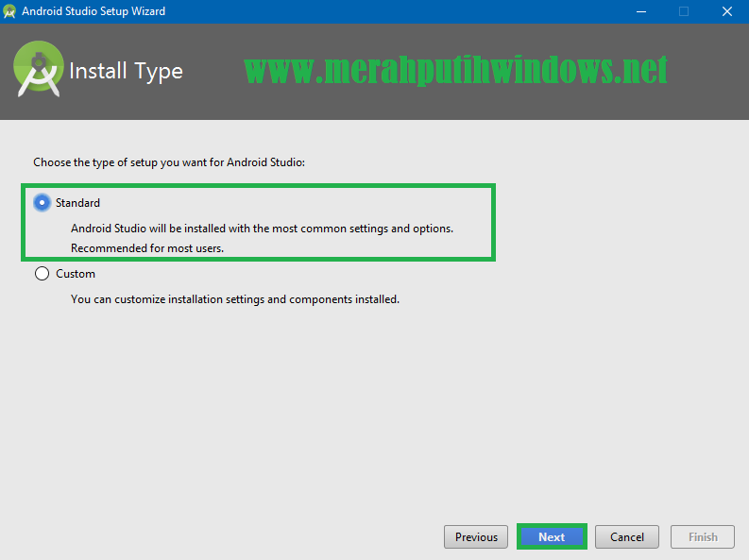Click the Maximize window button
Image resolution: width=749 pixels, height=560 pixels.
[x=684, y=11]
